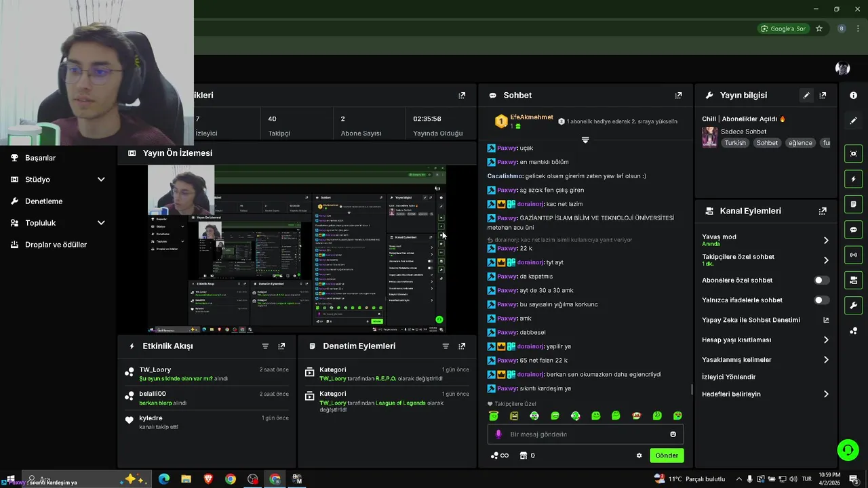Click kyledre in Etkinlik Akışı
The height and width of the screenshot is (488, 868).
pyautogui.click(x=151, y=418)
